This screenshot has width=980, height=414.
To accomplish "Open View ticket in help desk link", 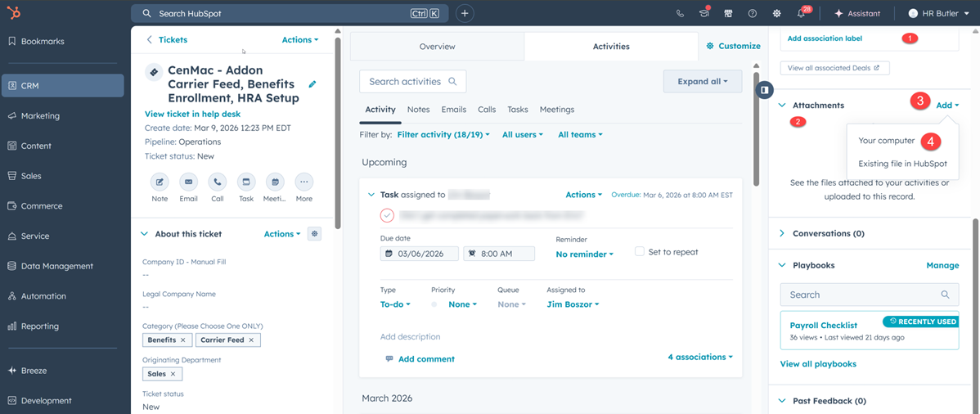I will coord(192,115).
